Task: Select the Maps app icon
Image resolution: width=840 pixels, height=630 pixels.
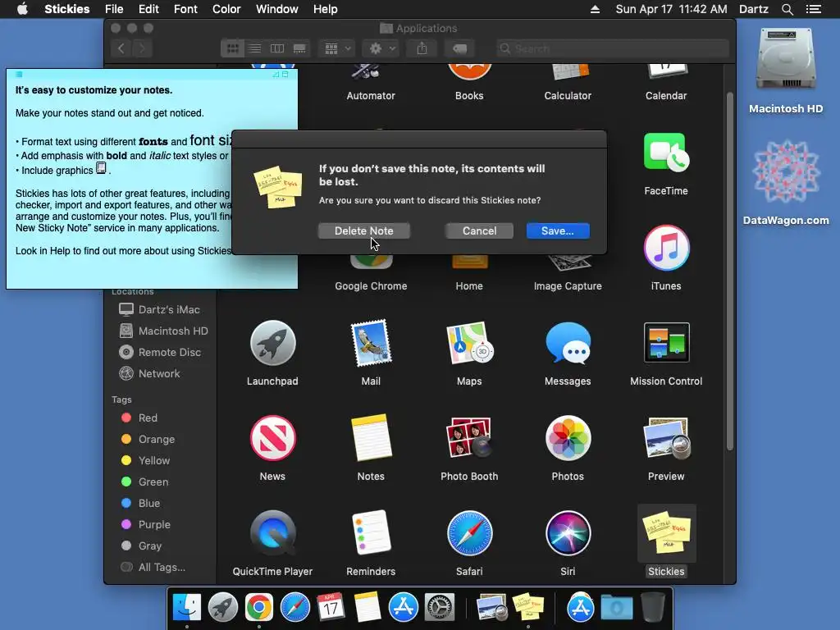Action: pos(469,343)
